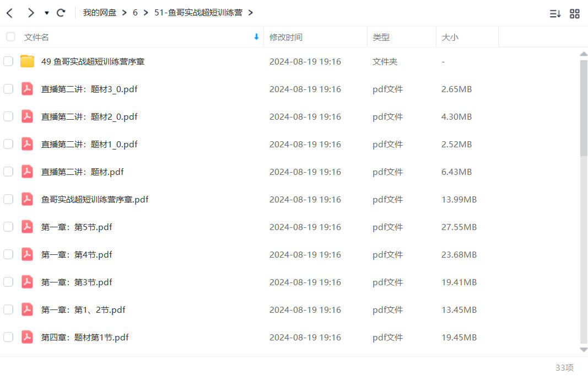
Task: Go to 我的网盘 in breadcrumb
Action: 99,13
